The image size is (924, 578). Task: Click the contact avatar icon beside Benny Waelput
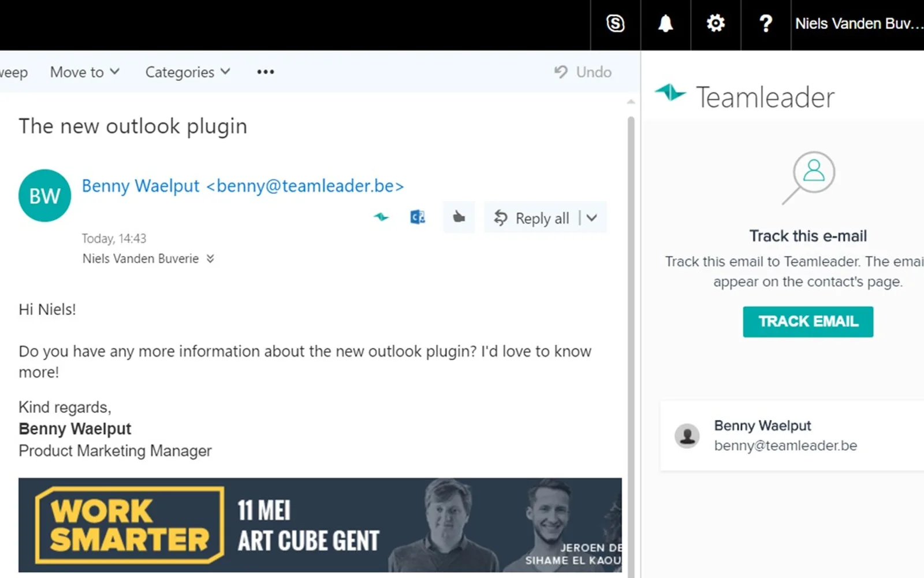click(687, 436)
